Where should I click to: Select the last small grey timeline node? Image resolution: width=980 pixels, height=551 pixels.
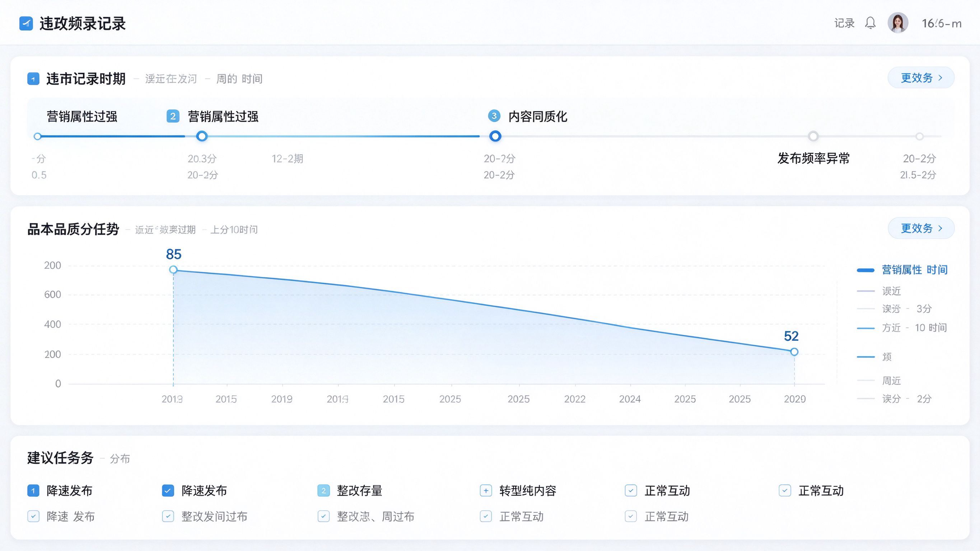pos(919,136)
